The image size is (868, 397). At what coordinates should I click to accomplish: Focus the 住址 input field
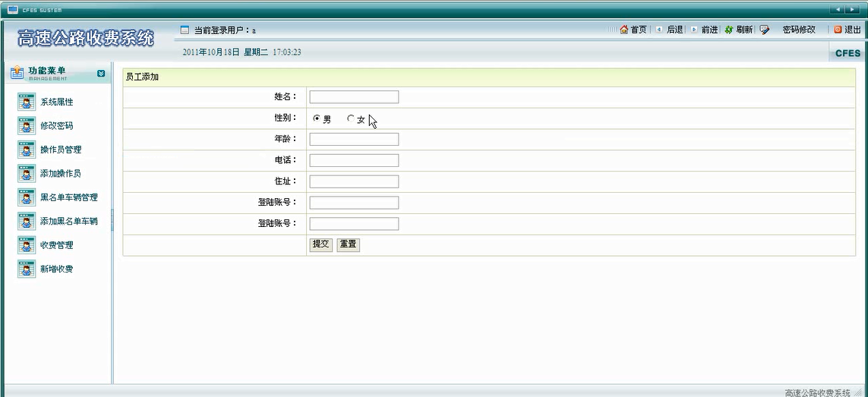(x=355, y=181)
